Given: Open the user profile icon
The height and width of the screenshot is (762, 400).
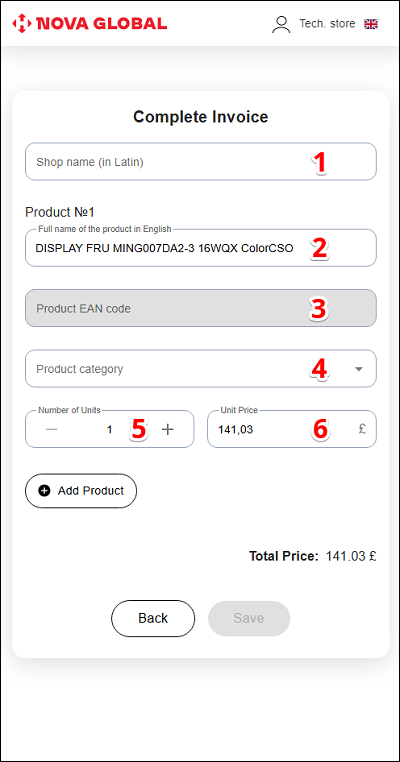Looking at the screenshot, I should tap(281, 24).
